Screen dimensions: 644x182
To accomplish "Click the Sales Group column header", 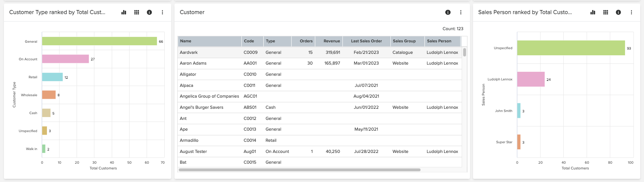I will (408, 41).
